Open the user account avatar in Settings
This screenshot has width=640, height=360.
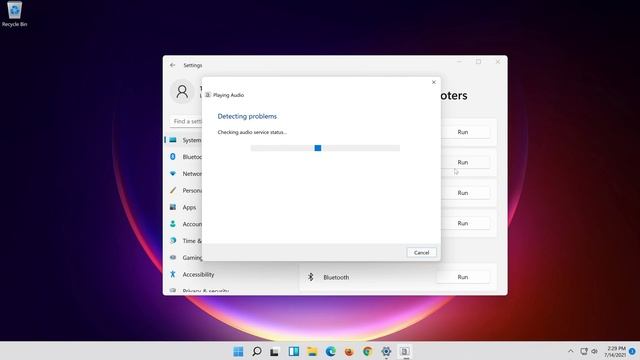click(182, 91)
